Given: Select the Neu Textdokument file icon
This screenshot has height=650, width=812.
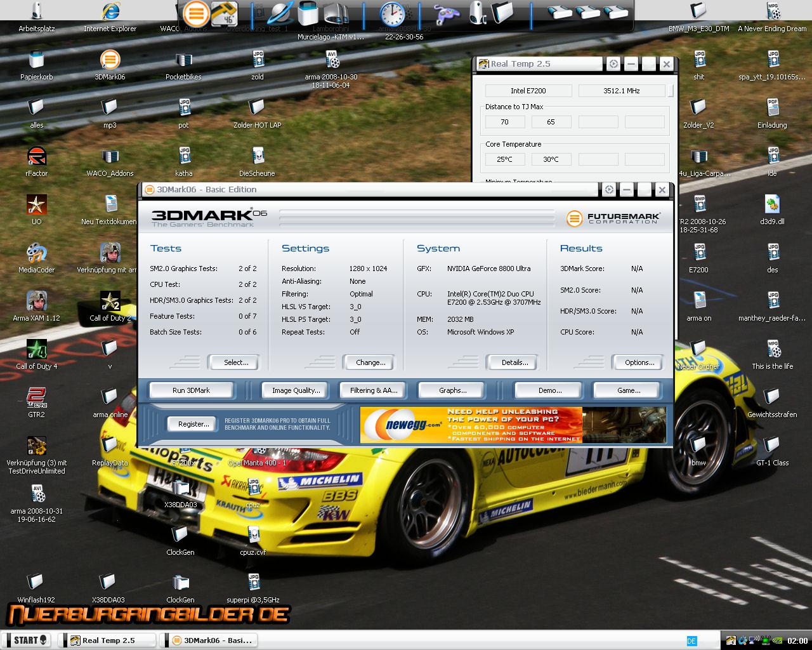Looking at the screenshot, I should coord(110,210).
